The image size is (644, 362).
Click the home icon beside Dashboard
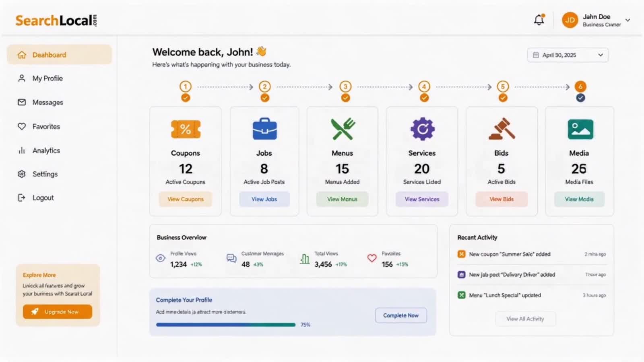[x=22, y=55]
